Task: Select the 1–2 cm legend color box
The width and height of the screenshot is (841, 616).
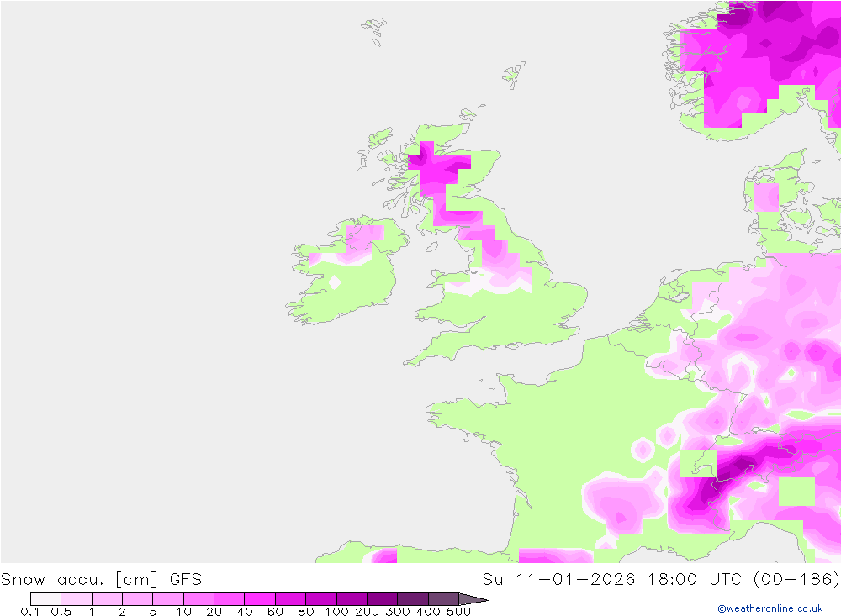Action: [107, 599]
